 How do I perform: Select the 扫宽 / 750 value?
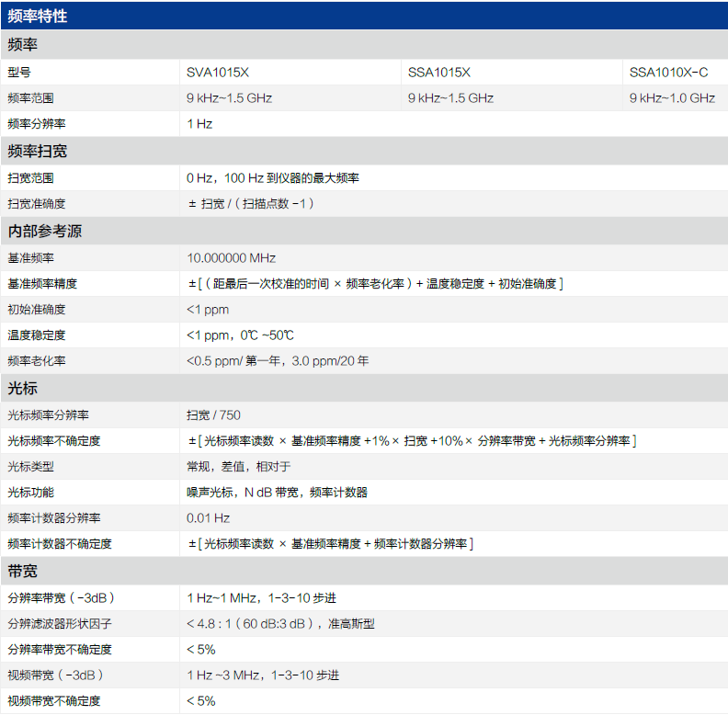[213, 415]
